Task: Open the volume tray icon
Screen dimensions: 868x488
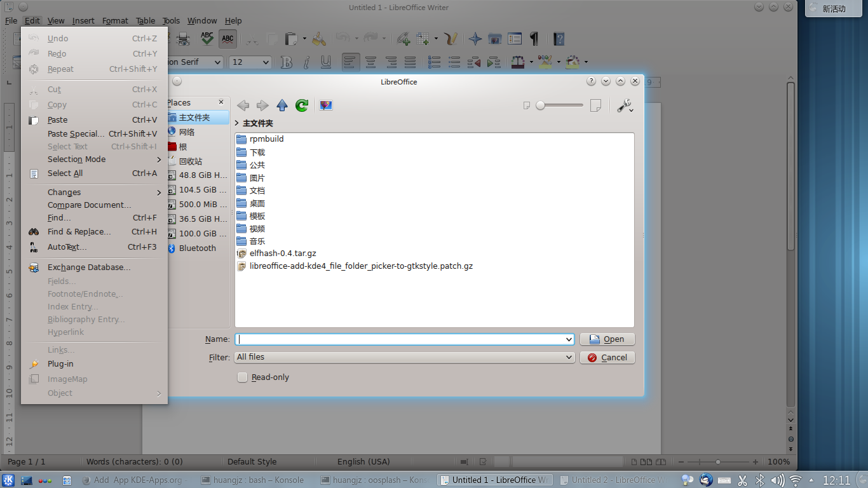Action: click(x=777, y=480)
